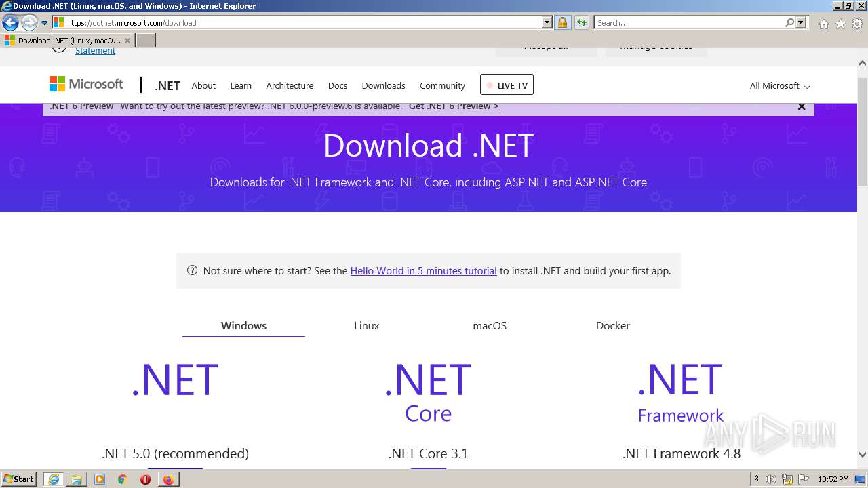Viewport: 868px width, 488px height.
Task: Click the LIVE TV button
Action: pos(507,85)
